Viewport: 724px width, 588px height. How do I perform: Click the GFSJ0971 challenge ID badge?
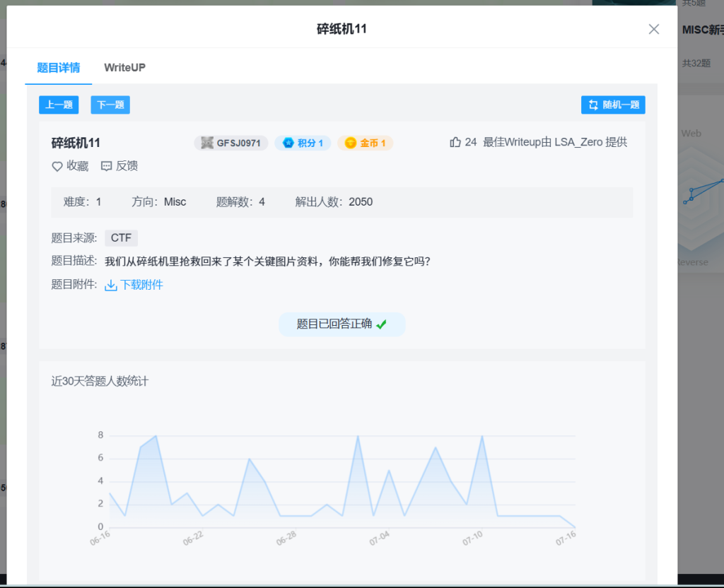[x=231, y=143]
